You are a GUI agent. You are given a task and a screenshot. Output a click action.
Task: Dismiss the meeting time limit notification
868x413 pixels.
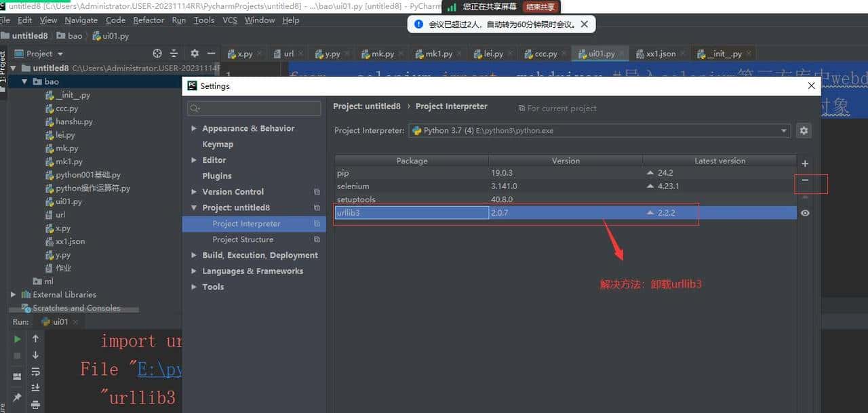(x=584, y=24)
